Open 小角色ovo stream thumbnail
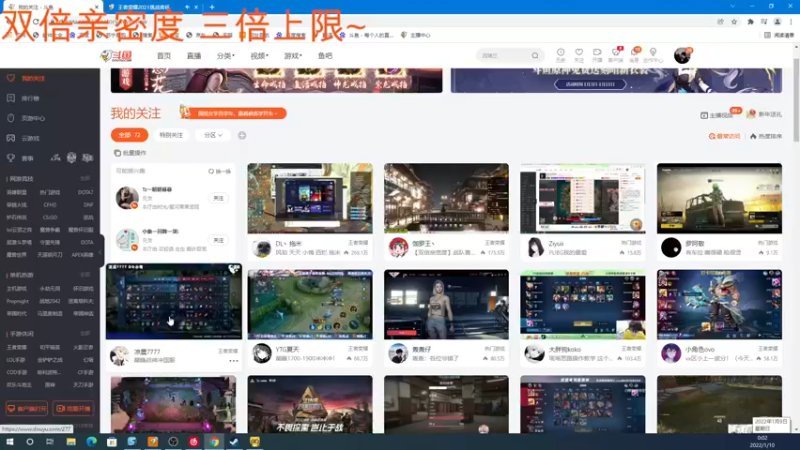 [x=719, y=305]
